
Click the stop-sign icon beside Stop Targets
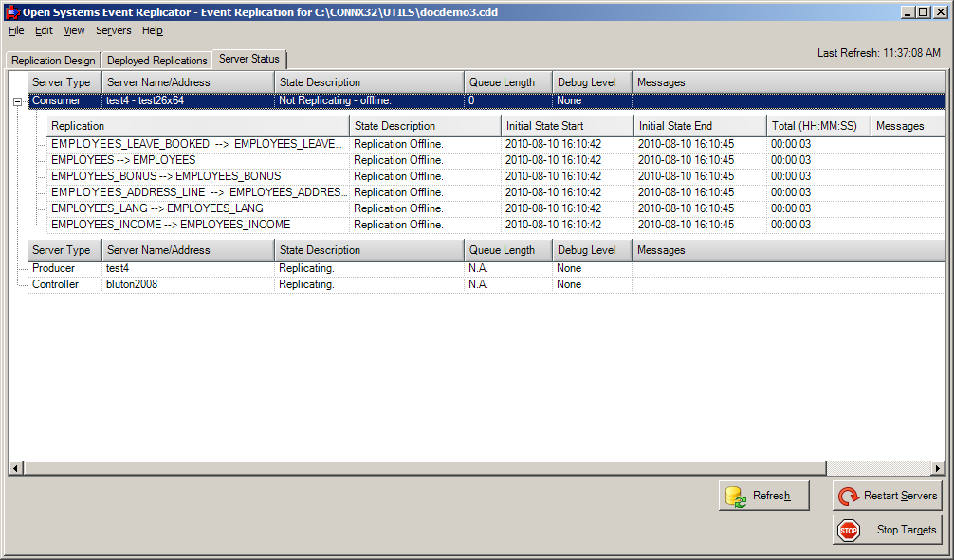[850, 530]
